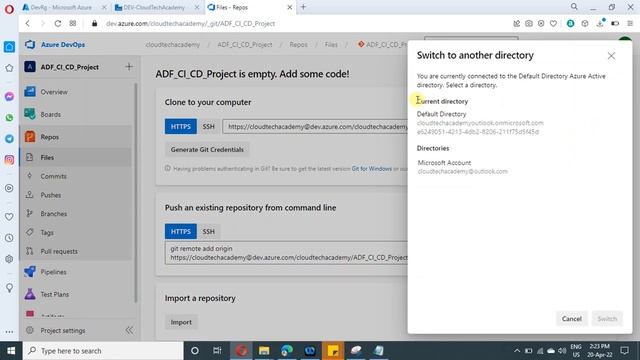Click the Import repository button
Screen dimensions: 640x360
click(181, 322)
